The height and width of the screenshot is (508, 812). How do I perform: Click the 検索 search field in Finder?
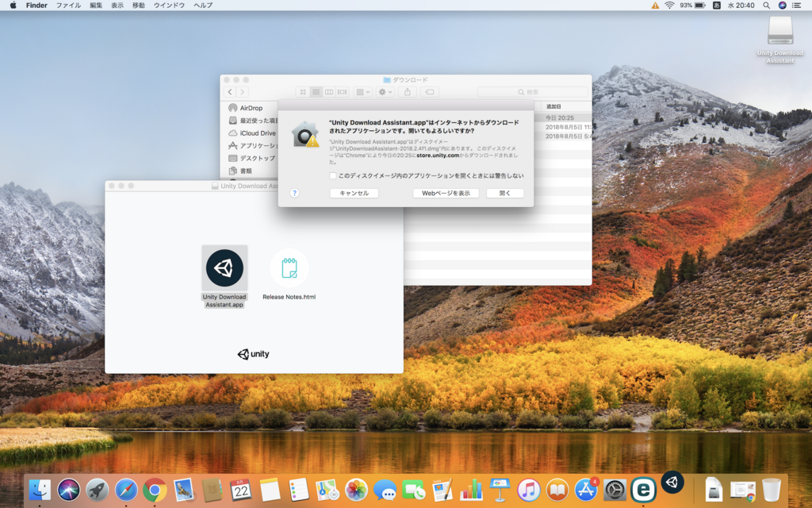pos(532,92)
